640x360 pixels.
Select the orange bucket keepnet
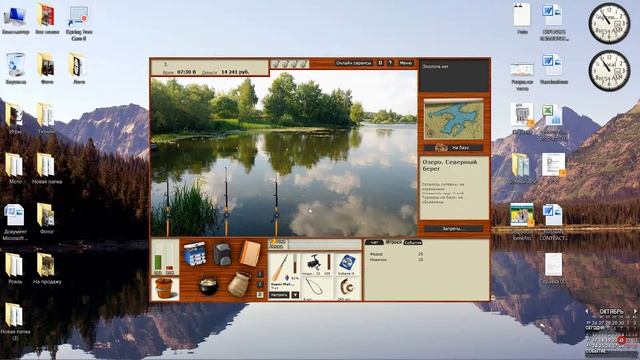[165, 289]
